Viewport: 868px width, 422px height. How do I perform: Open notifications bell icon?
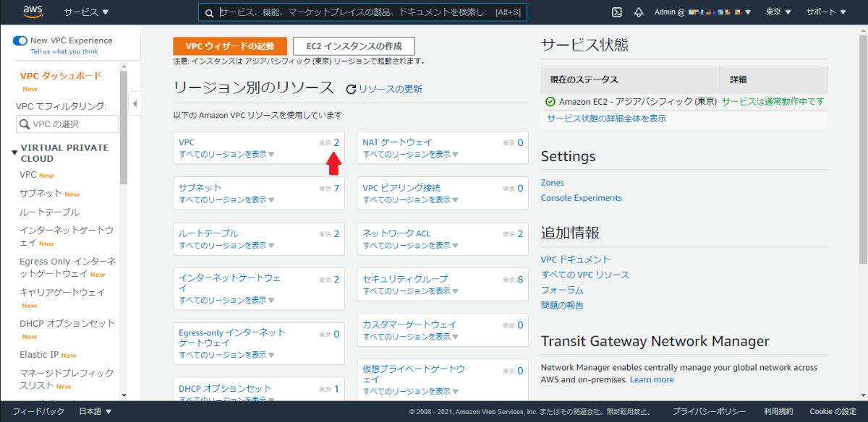click(639, 12)
